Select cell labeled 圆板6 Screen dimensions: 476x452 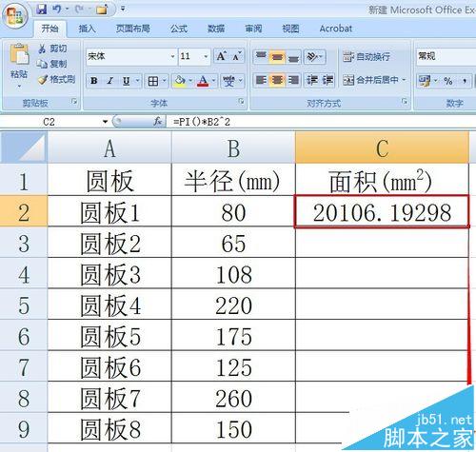click(109, 366)
